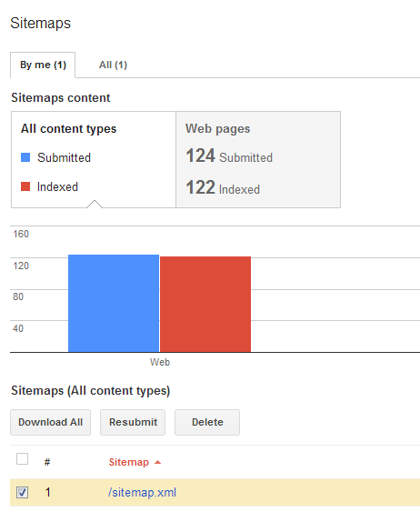Click the 40 axis value
420x512 pixels.
pos(18,328)
